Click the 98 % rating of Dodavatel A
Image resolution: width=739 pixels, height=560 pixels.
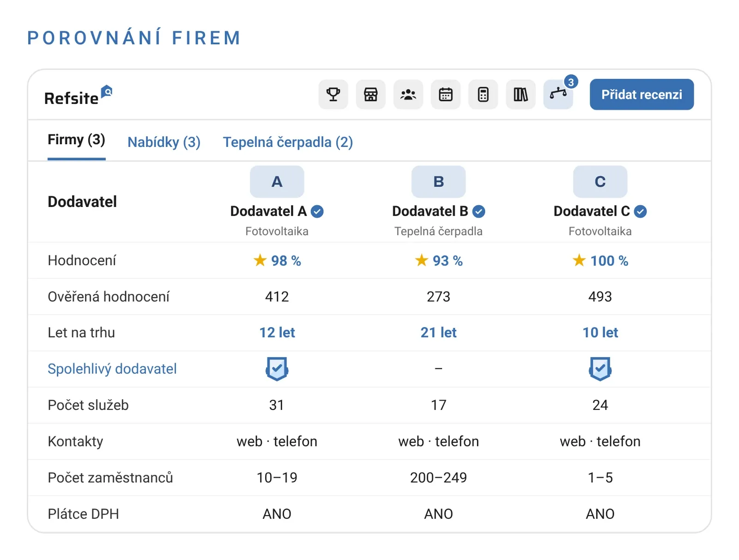[x=277, y=261]
